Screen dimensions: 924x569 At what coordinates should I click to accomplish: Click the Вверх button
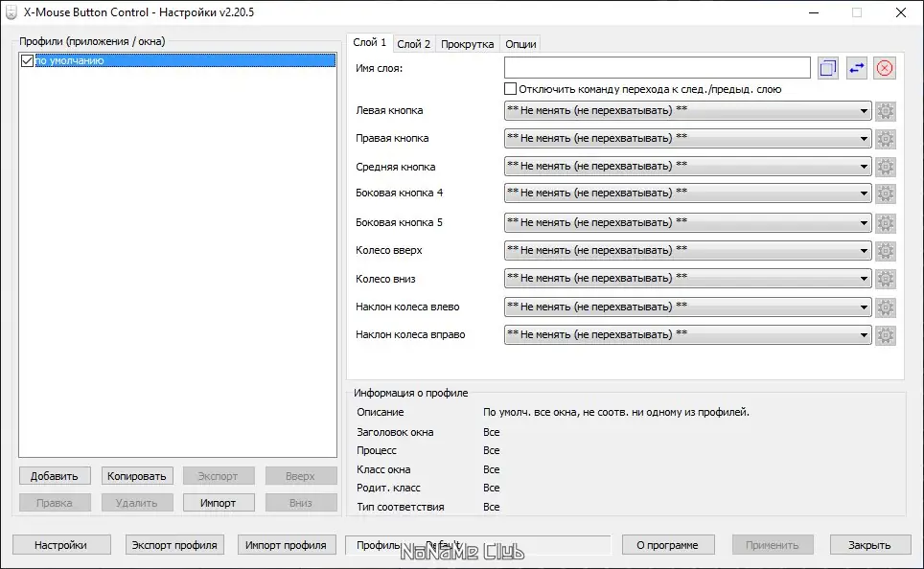[x=301, y=476]
